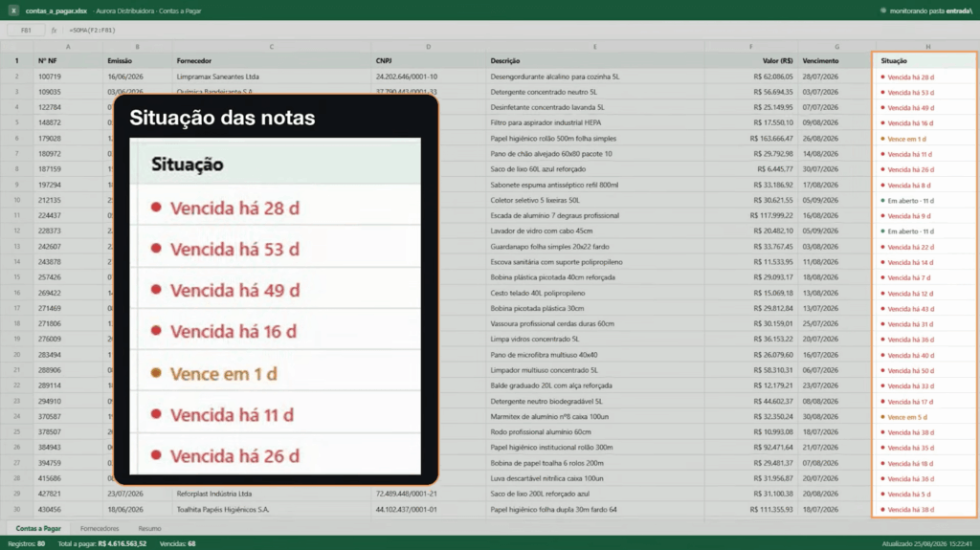
Task: Select 'Desengordurante alcalino para cozinha 5L' cell
Action: pyautogui.click(x=595, y=77)
